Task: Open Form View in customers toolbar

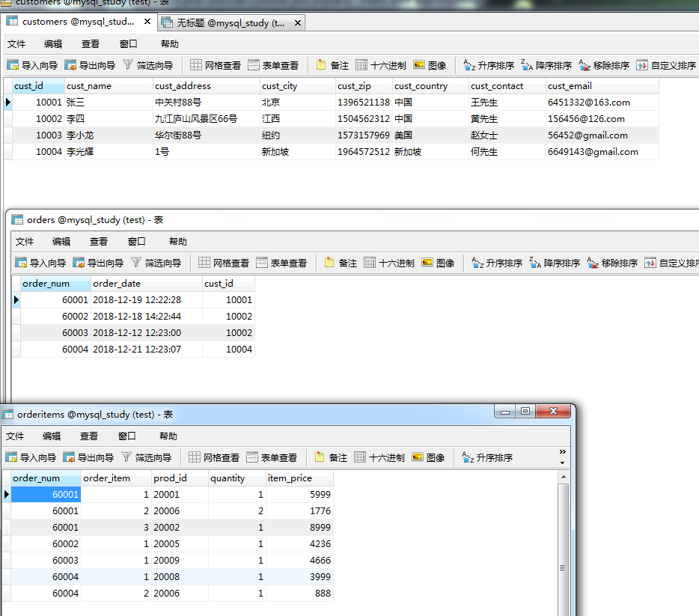Action: pos(272,66)
